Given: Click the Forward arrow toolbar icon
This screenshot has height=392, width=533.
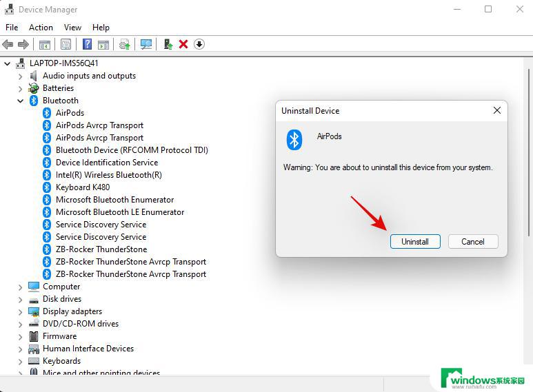Looking at the screenshot, I should click(x=23, y=44).
